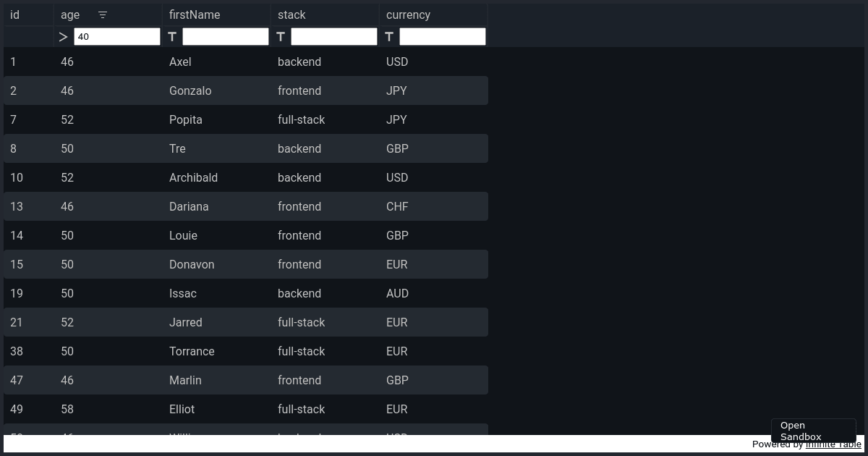The image size is (868, 456).
Task: Sort by the firstName column header
Action: tap(217, 14)
